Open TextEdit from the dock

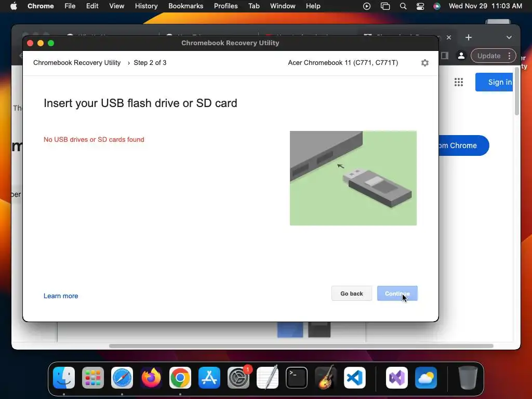[268, 378]
